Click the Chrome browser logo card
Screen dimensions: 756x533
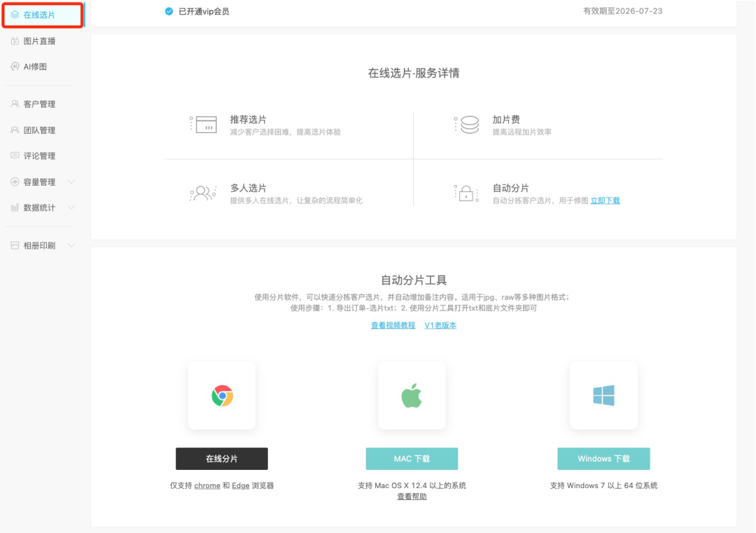222,396
